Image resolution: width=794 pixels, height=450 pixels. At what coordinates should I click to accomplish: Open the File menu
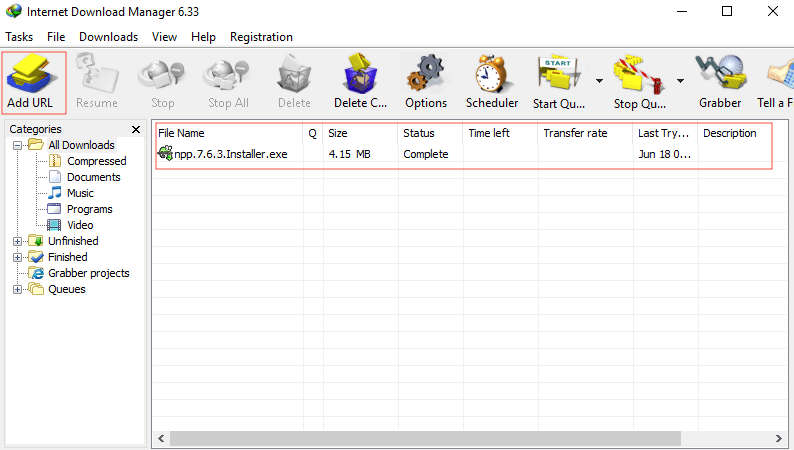(56, 37)
